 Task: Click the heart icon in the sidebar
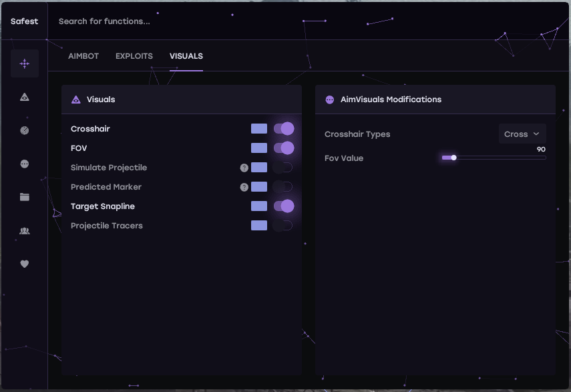tap(25, 264)
